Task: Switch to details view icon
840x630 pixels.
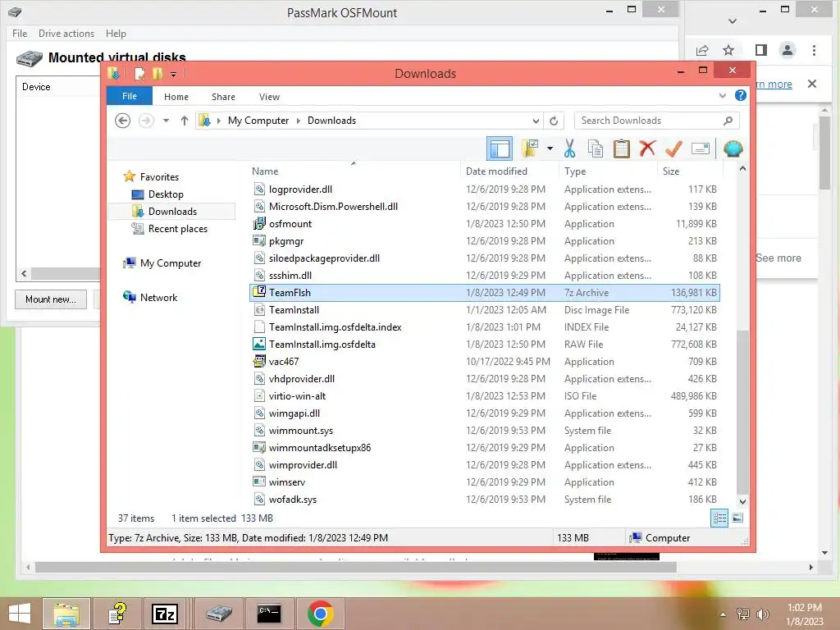Action: click(x=719, y=518)
